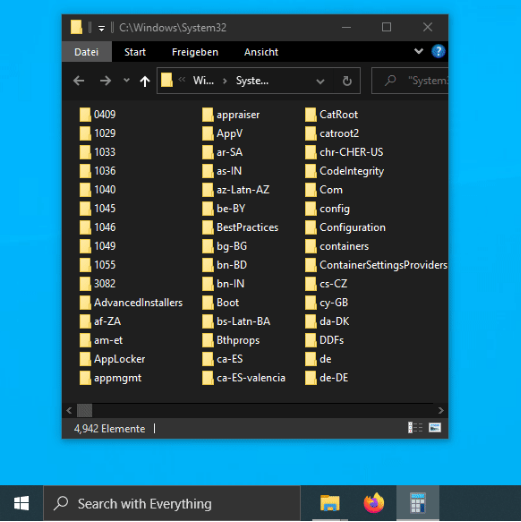The height and width of the screenshot is (522, 521).
Task: Select the DDFs folder
Action: point(324,340)
